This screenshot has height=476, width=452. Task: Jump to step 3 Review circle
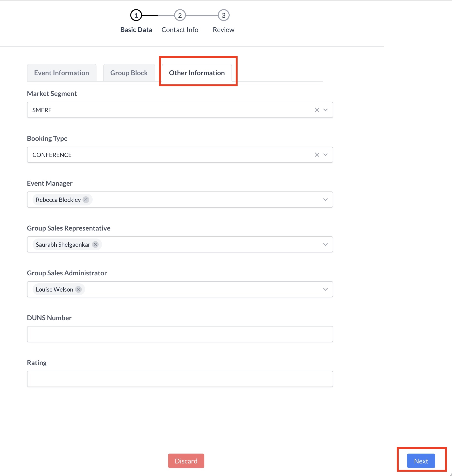tap(223, 15)
